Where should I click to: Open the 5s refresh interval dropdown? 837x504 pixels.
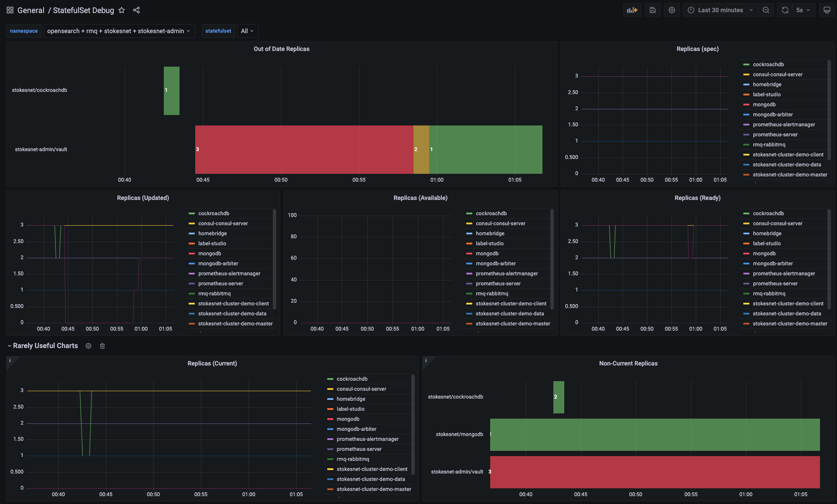click(803, 10)
